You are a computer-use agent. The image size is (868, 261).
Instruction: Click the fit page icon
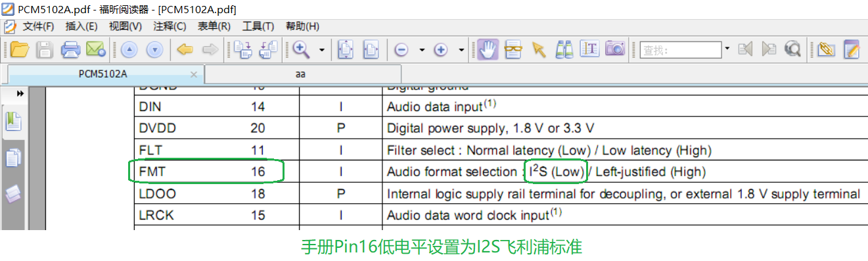point(346,49)
